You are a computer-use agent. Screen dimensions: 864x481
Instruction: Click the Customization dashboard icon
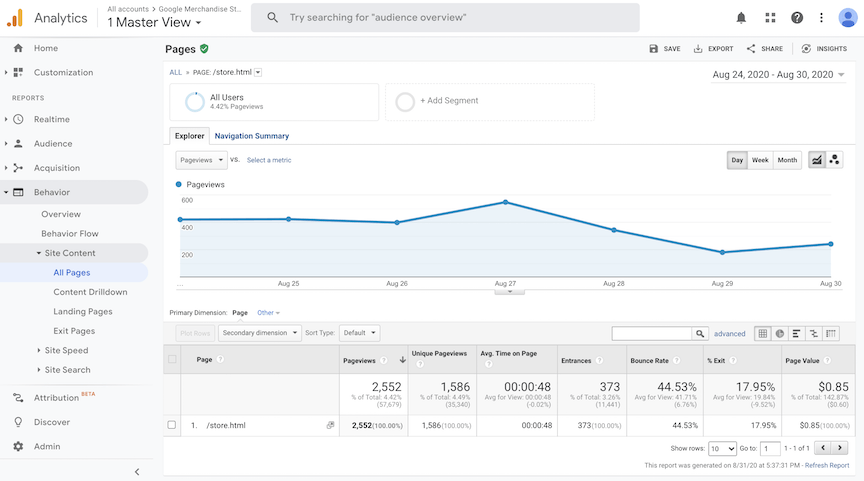click(18, 72)
